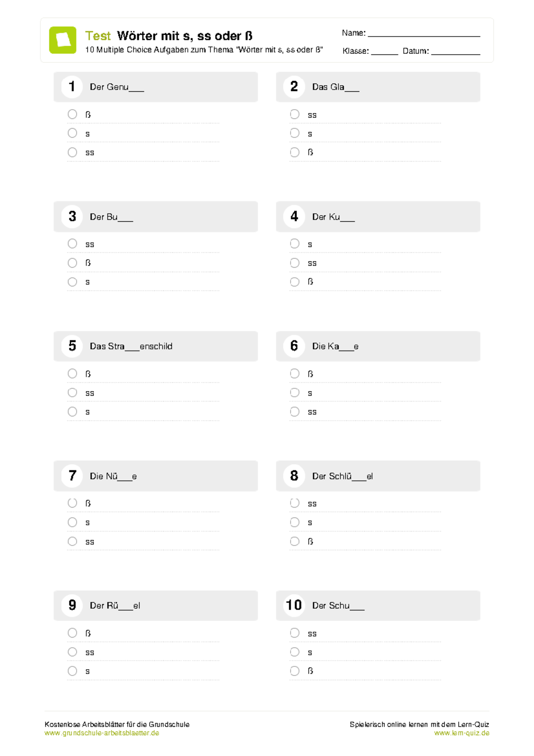The height and width of the screenshot is (756, 534).
Task: Select 'ss' for question 1 Der Genu
Action: pos(72,152)
